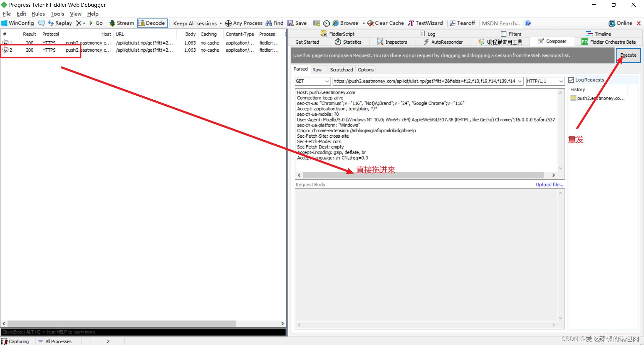The height and width of the screenshot is (345, 644).
Task: Click the Any Process target icon
Action: [228, 23]
